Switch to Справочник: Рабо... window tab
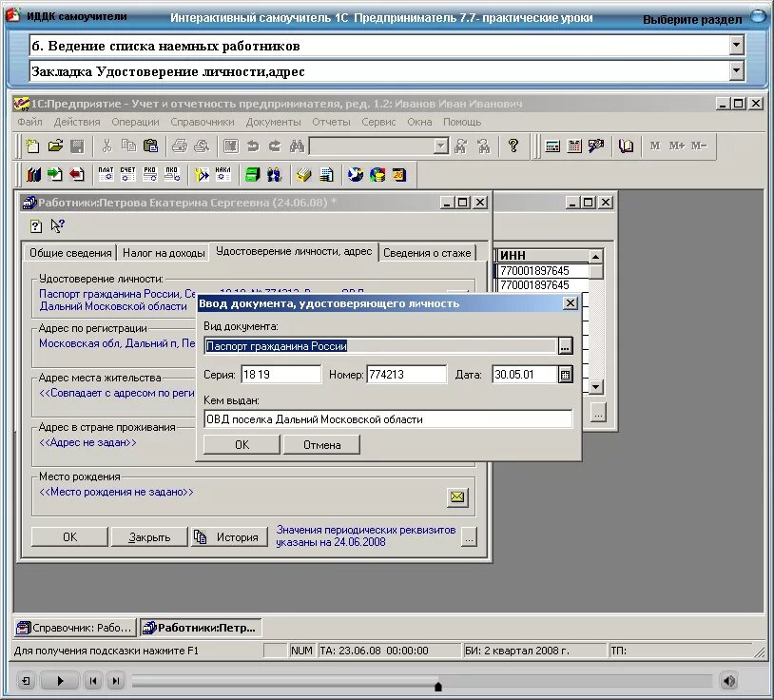 (75, 628)
